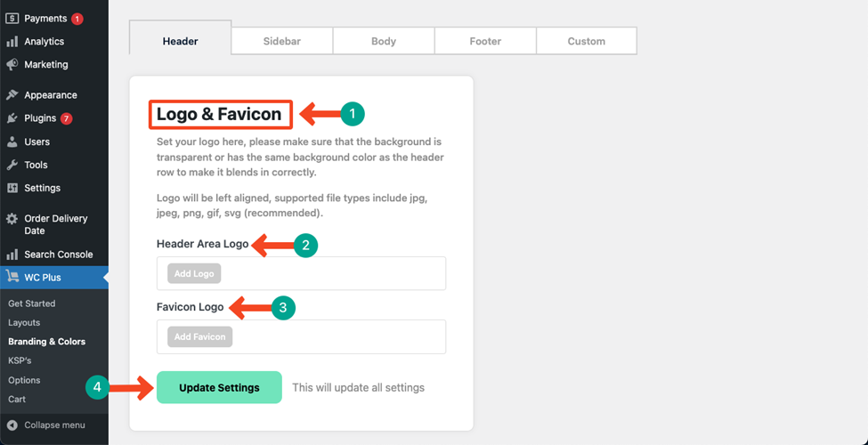
Task: Click the Update Settings button
Action: coord(219,387)
